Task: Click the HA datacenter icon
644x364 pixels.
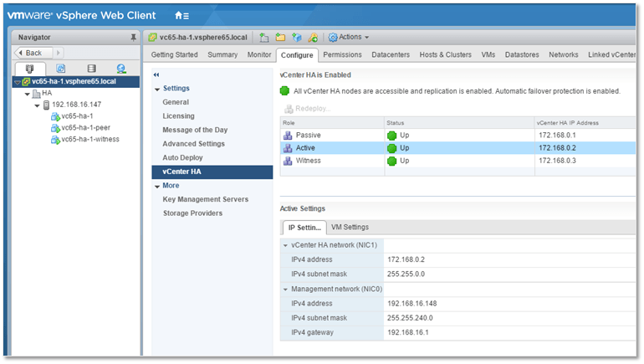Action: [37, 94]
